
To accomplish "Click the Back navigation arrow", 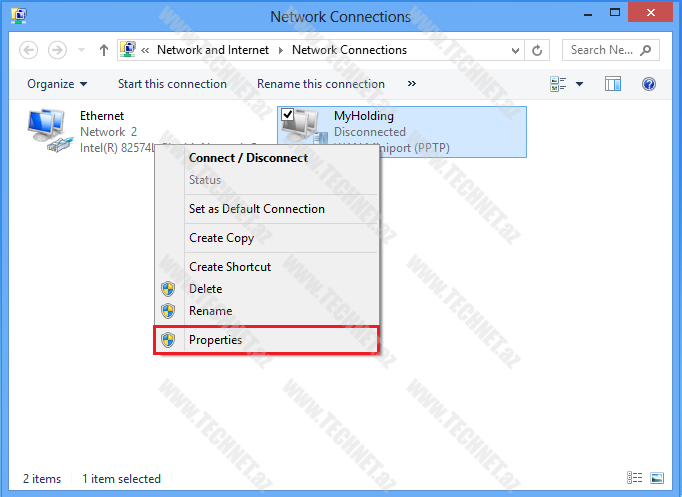I will pos(28,50).
